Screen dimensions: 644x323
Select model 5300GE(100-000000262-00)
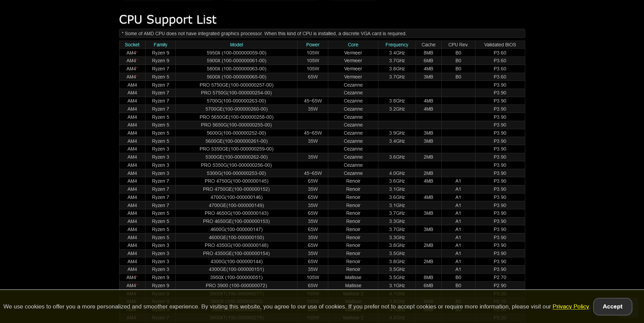(237, 157)
